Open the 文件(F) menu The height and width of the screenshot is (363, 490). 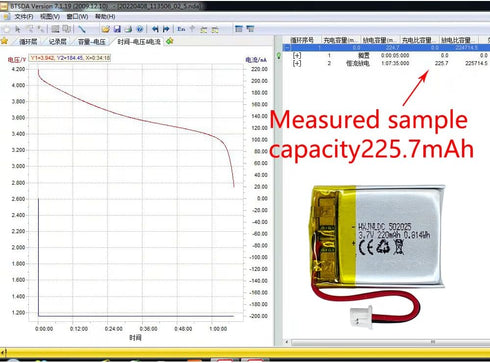[24, 16]
